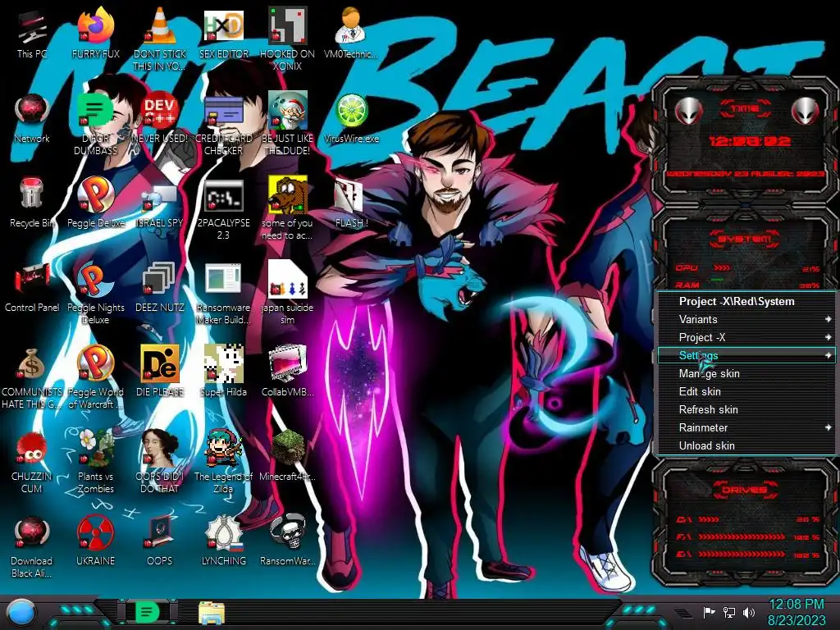
Task: Select Refresh skin menu entry
Action: 746,409
